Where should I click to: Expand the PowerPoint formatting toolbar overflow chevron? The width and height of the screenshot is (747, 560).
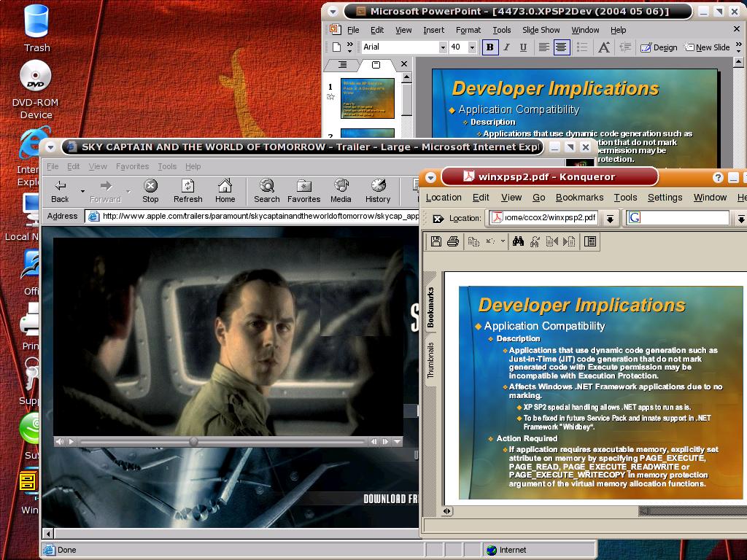point(739,47)
